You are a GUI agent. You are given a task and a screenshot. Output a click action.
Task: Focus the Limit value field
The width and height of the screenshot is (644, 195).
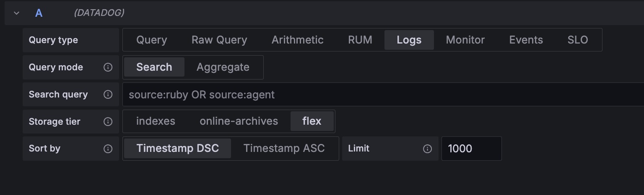471,149
